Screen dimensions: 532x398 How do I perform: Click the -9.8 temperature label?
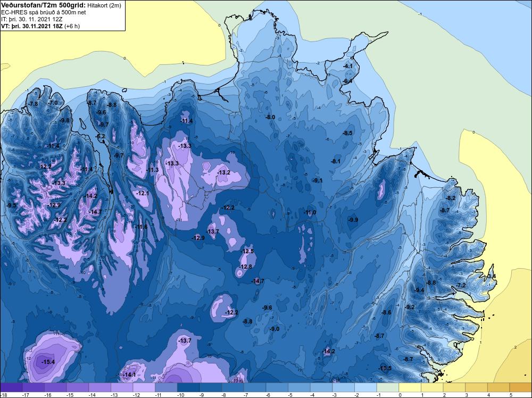tap(64, 120)
